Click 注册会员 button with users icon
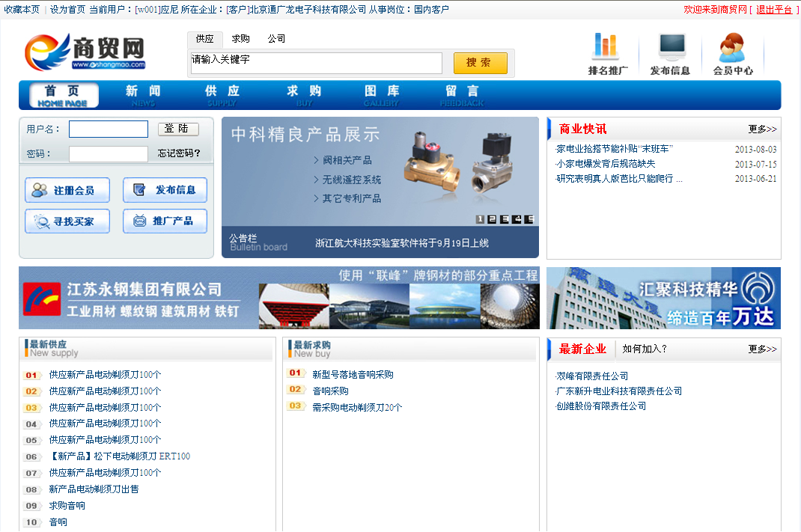 coord(67,191)
